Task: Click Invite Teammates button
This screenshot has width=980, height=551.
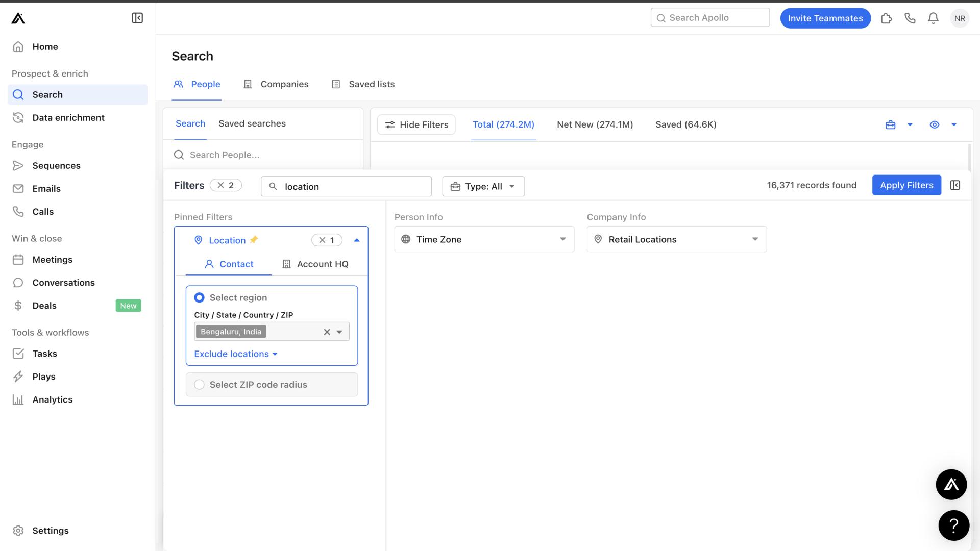Action: pos(825,18)
